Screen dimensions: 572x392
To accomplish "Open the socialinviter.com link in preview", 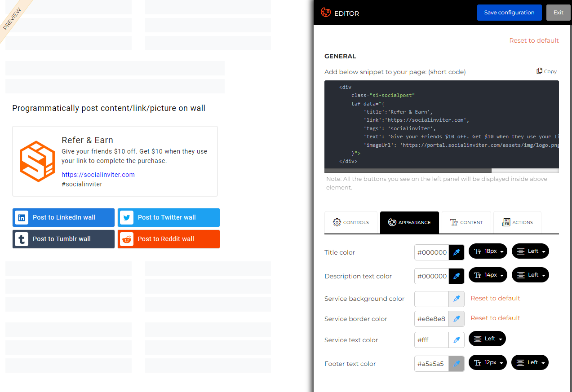I will tap(98, 175).
